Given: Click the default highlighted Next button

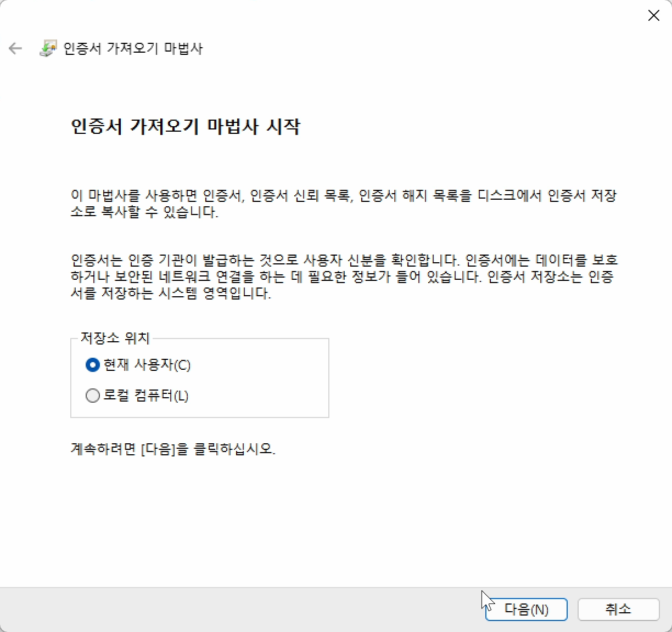Looking at the screenshot, I should (x=525, y=609).
